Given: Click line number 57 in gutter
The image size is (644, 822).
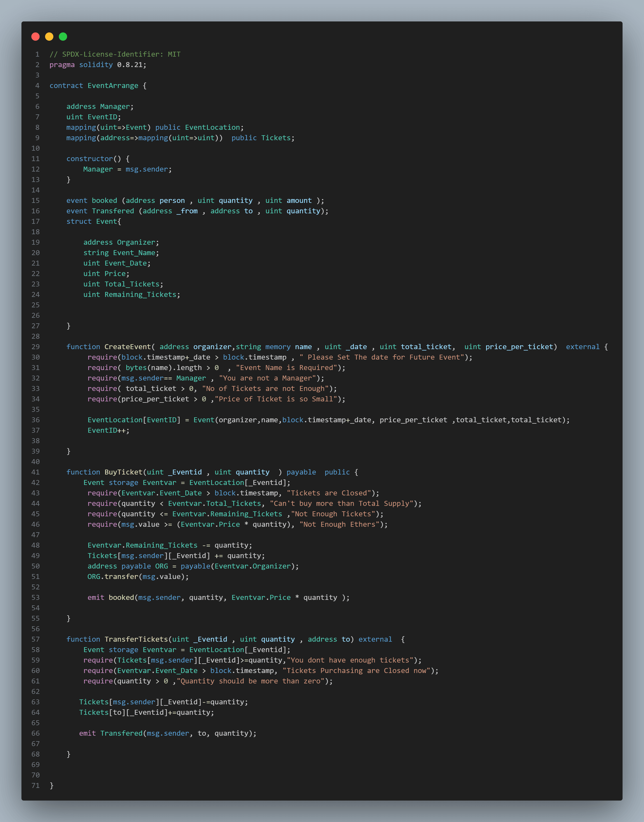Looking at the screenshot, I should (35, 639).
